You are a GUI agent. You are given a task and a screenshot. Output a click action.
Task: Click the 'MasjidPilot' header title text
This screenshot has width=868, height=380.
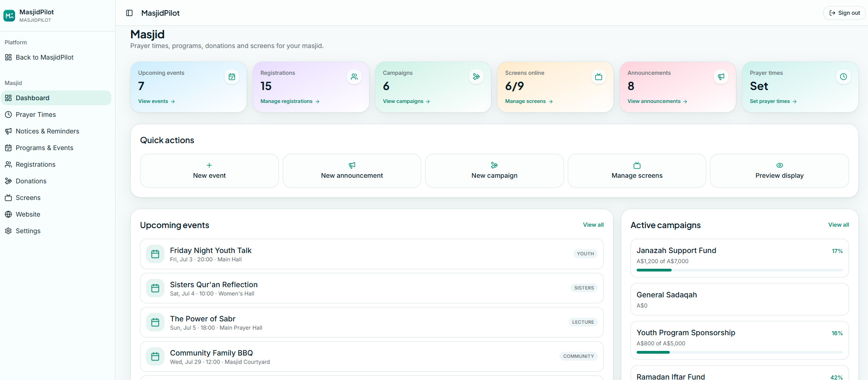tap(160, 13)
